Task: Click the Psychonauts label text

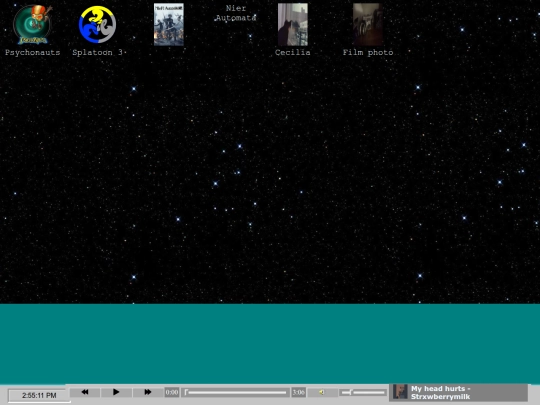Action: click(x=32, y=52)
